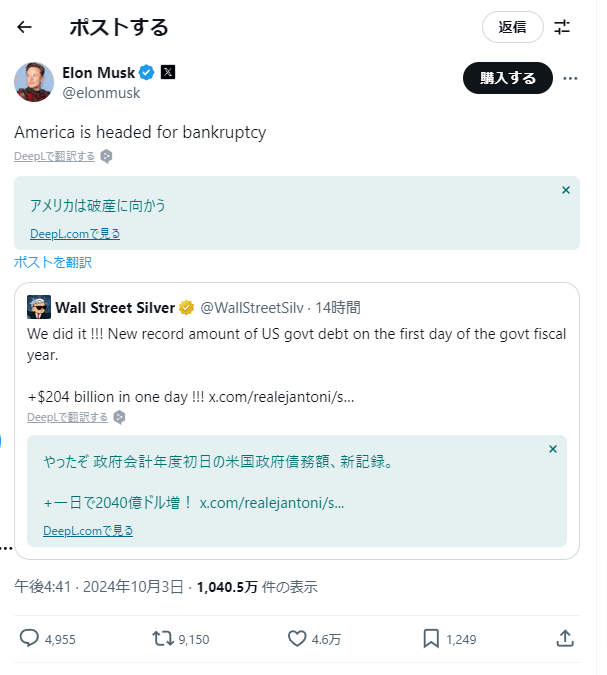Click Wall Street Silver's avatar
Screen dimensions: 607x675
39,307
